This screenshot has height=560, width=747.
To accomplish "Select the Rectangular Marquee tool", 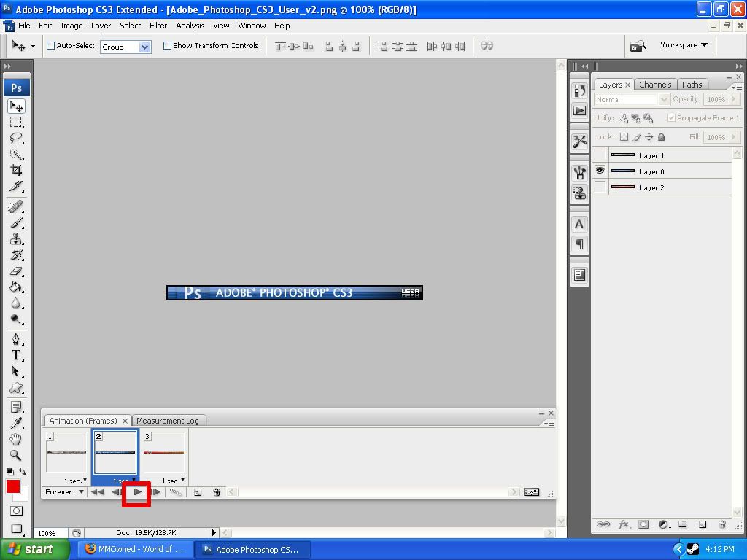I will click(16, 122).
